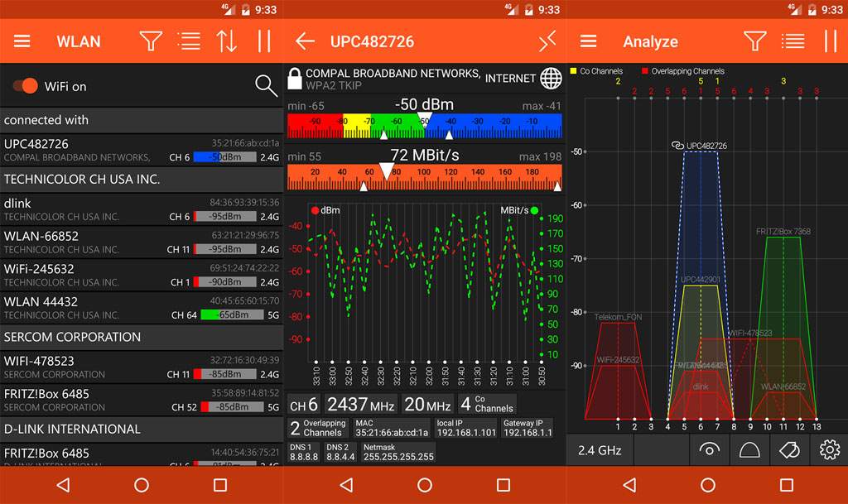Collapse the SERCOM CORPORATION group header
The height and width of the screenshot is (504, 848).
[141, 337]
